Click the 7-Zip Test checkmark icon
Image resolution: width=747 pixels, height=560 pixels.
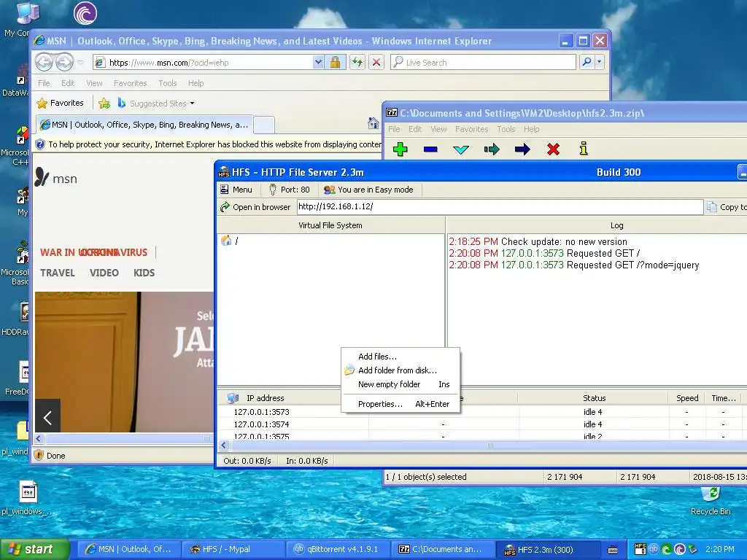point(461,149)
